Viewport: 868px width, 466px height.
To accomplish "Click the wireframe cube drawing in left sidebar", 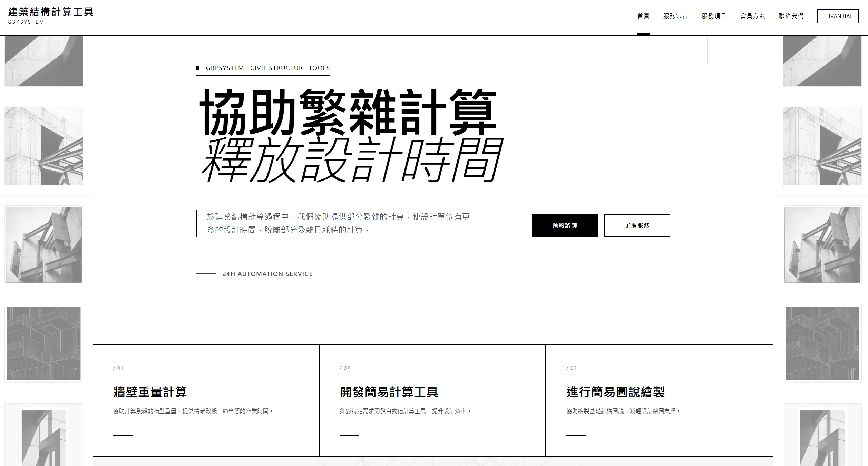I will click(44, 343).
